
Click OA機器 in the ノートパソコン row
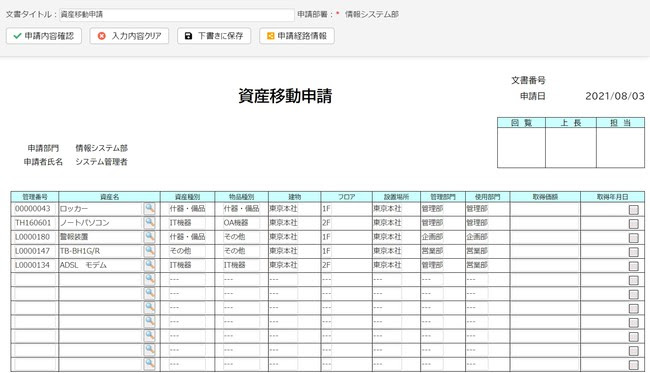(236, 223)
